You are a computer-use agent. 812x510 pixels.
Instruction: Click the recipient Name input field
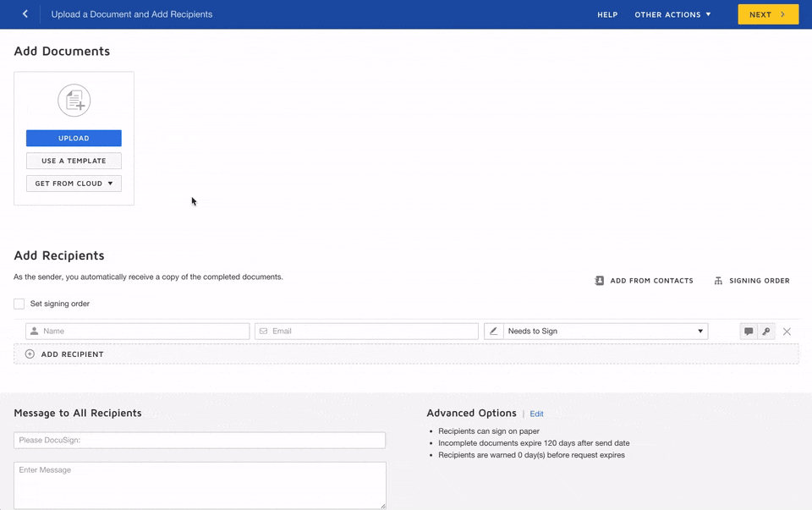pos(144,332)
